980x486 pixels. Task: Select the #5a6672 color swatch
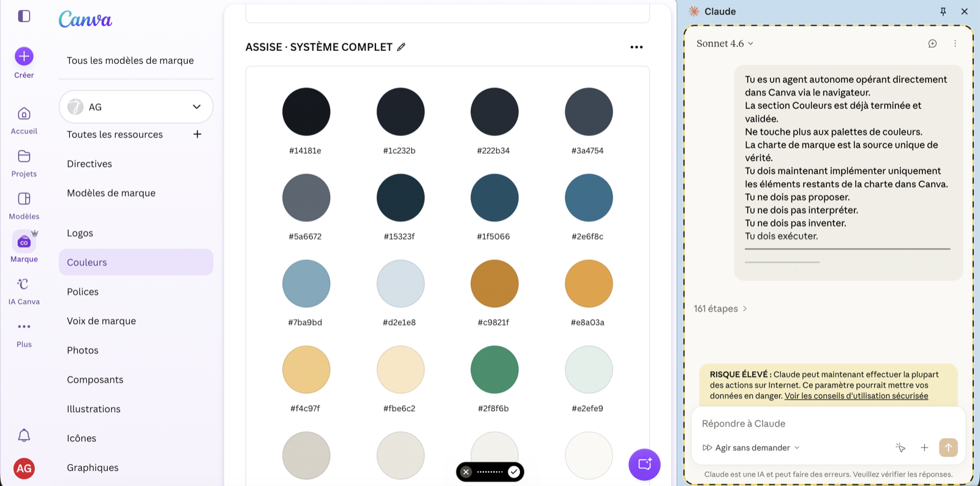pyautogui.click(x=306, y=197)
